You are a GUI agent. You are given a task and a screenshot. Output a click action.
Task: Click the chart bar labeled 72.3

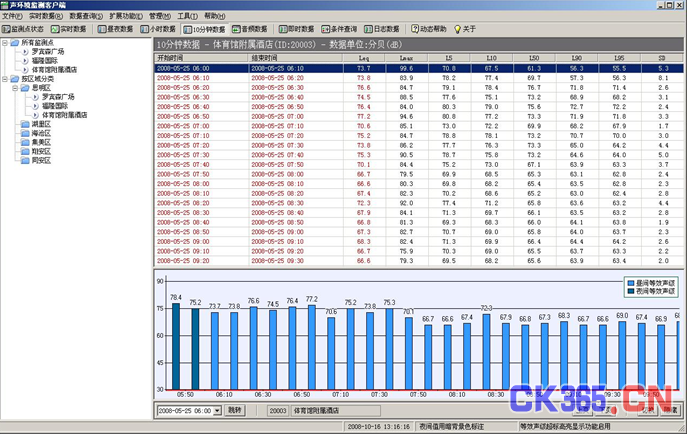point(486,352)
